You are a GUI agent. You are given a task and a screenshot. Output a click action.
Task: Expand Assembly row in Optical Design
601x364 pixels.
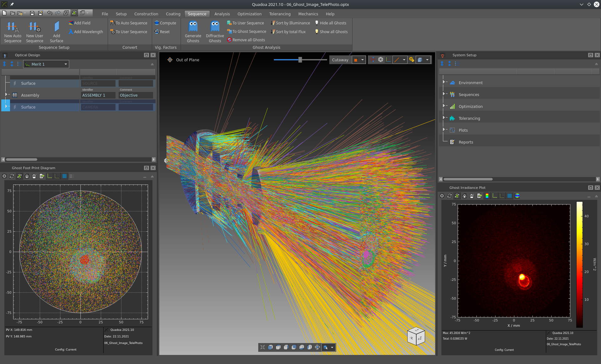[x=6, y=94]
